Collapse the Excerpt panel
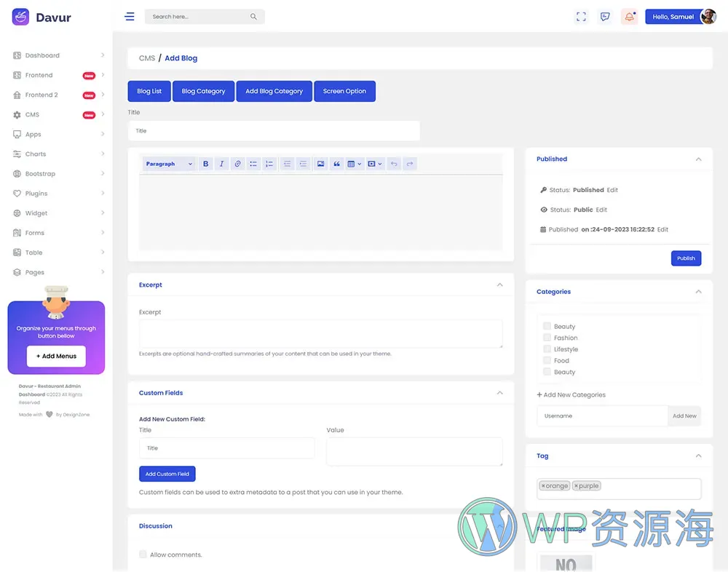Image resolution: width=728 pixels, height=572 pixels. pyautogui.click(x=500, y=285)
